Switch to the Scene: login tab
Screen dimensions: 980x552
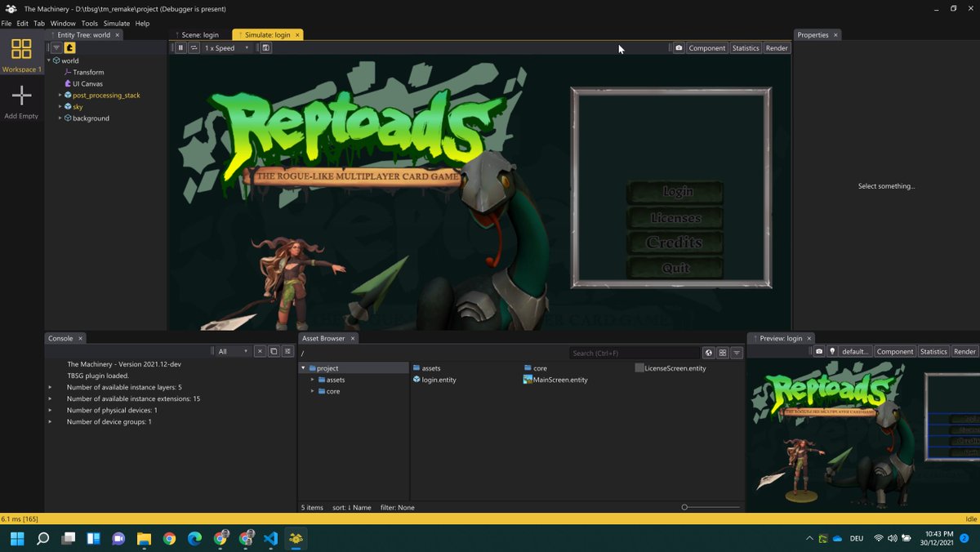click(200, 35)
